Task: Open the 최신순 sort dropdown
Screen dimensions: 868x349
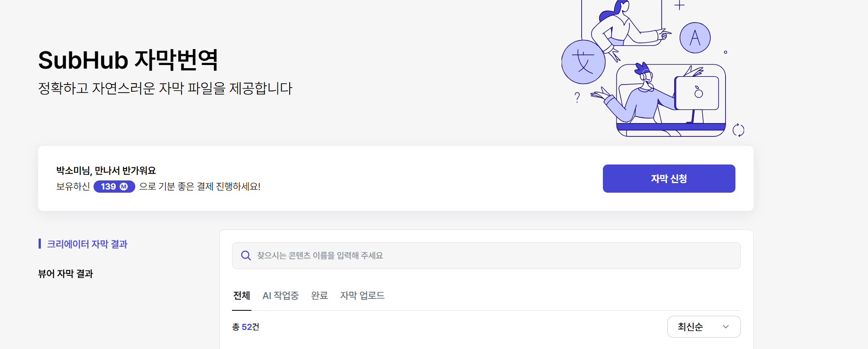Action: pos(704,327)
